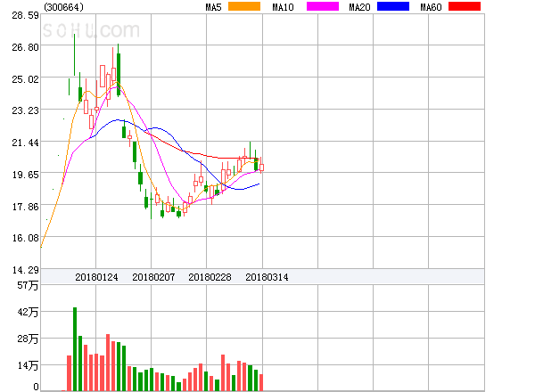
Task: Click the orange MA5 legend swatch
Action: pyautogui.click(x=244, y=6)
